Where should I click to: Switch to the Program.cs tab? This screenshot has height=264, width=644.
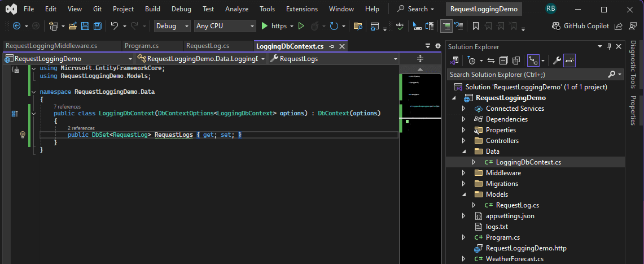pos(141,46)
